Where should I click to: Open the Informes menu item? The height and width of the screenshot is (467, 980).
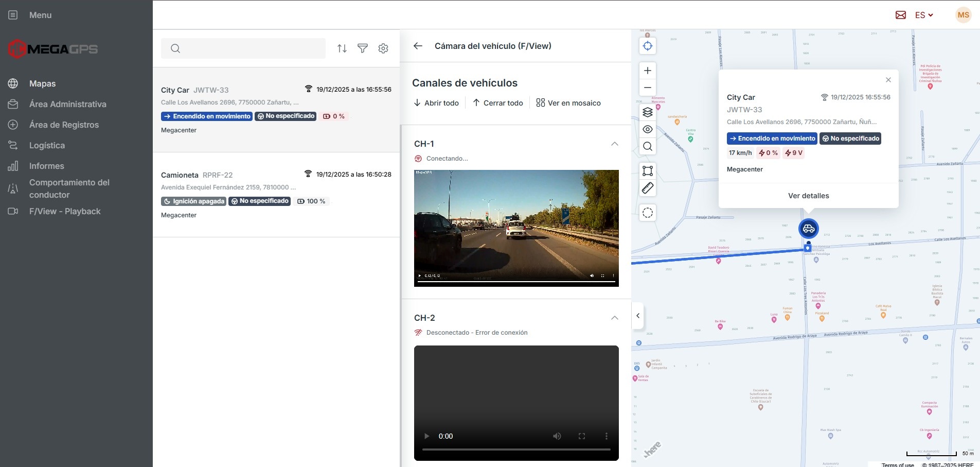[x=47, y=166]
